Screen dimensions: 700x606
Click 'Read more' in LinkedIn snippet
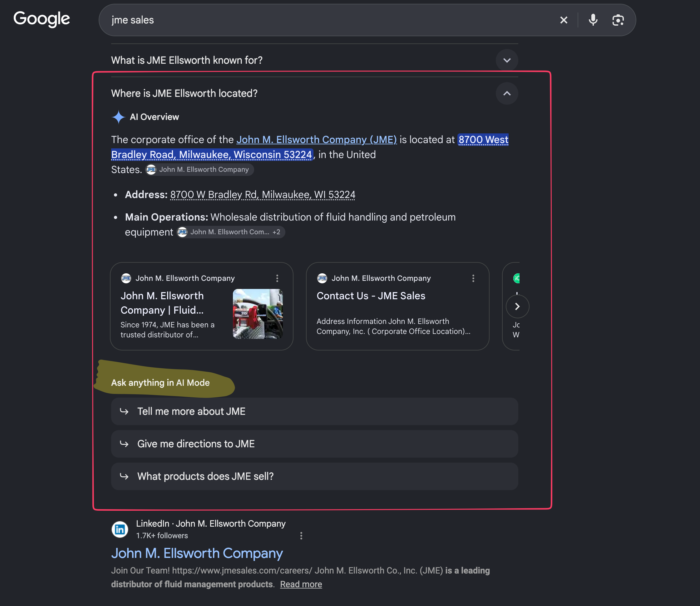click(301, 584)
